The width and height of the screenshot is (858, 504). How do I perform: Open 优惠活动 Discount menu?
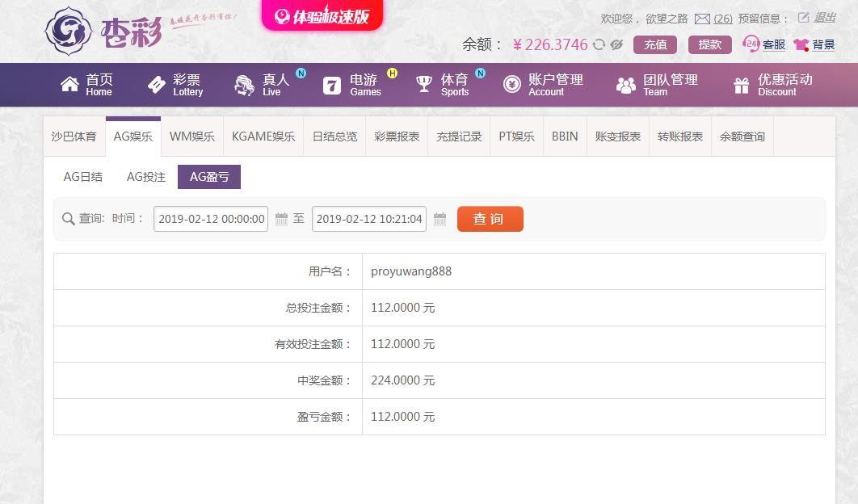point(784,84)
